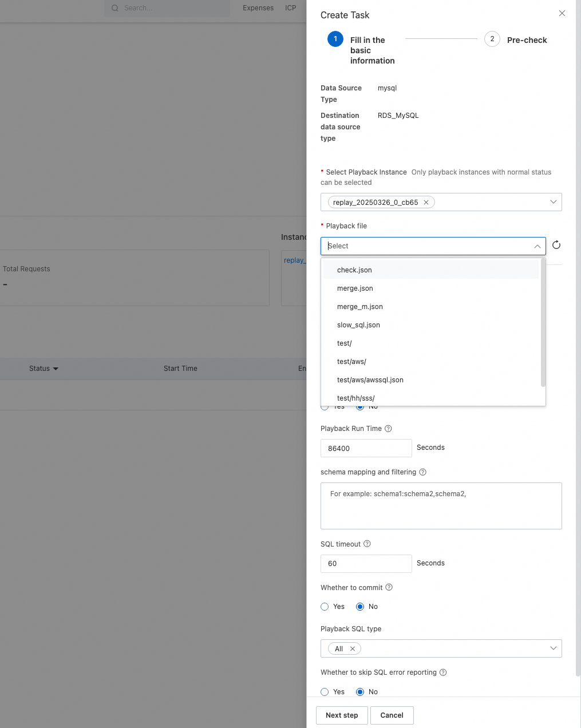Edit the SQL timeout field
581x728 pixels.
point(366,564)
